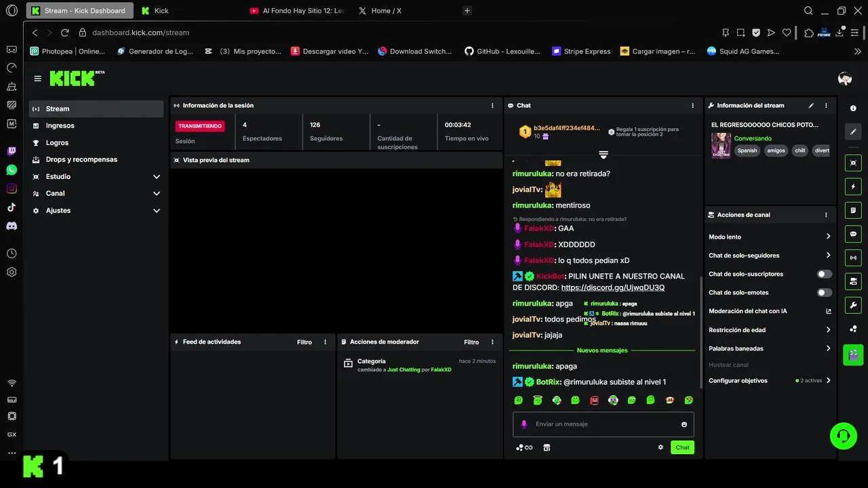Open three-dot menu of Información de la sesión

[492, 106]
